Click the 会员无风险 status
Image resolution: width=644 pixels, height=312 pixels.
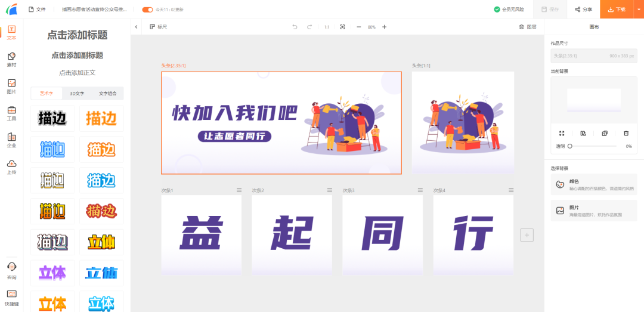coord(509,9)
